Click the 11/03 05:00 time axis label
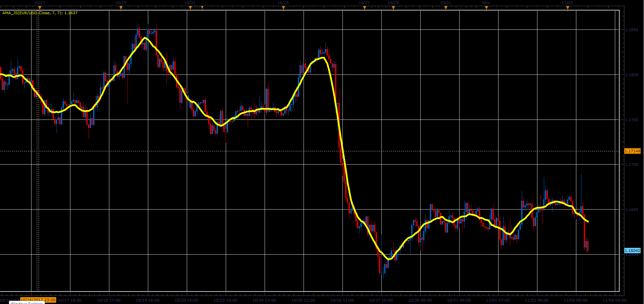644x304 pixels. coord(576,300)
